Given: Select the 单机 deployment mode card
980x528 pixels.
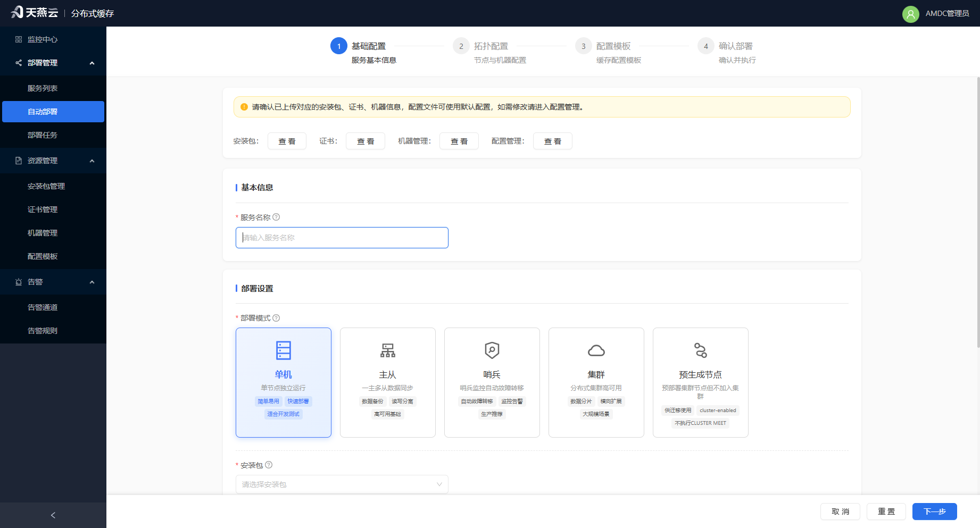Looking at the screenshot, I should point(284,382).
